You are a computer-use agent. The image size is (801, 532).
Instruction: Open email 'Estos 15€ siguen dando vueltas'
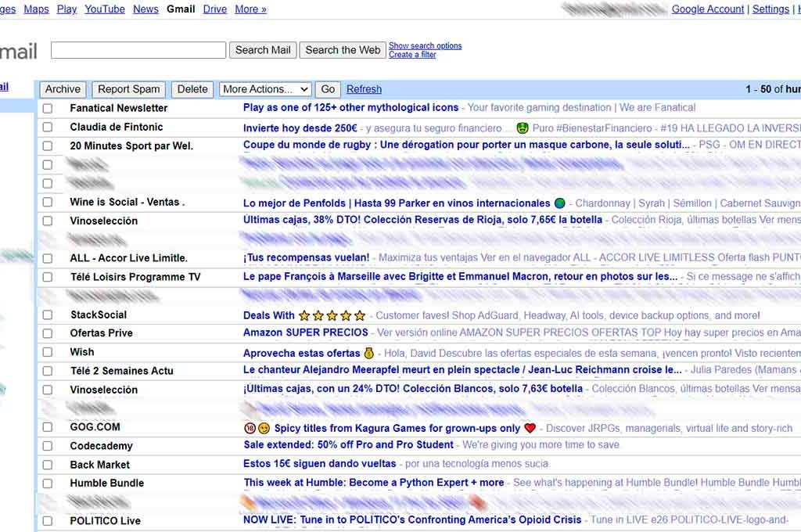click(x=319, y=464)
